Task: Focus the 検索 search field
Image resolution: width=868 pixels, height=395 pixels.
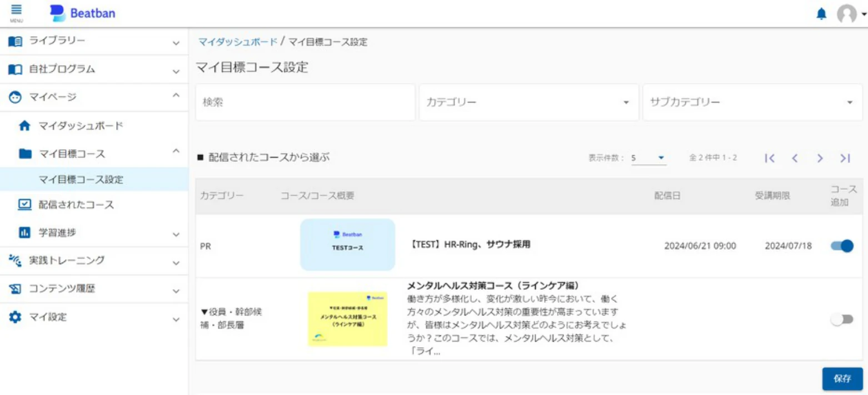Action: 305,102
